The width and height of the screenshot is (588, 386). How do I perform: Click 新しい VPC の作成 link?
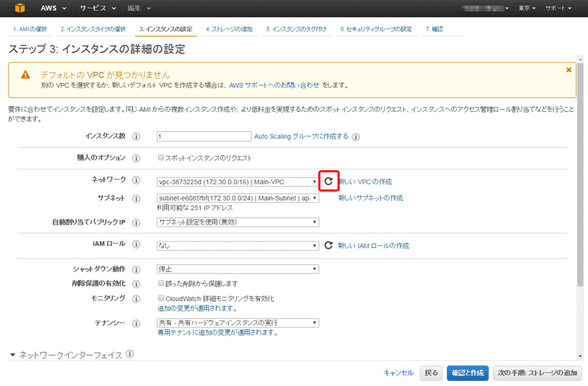(365, 182)
